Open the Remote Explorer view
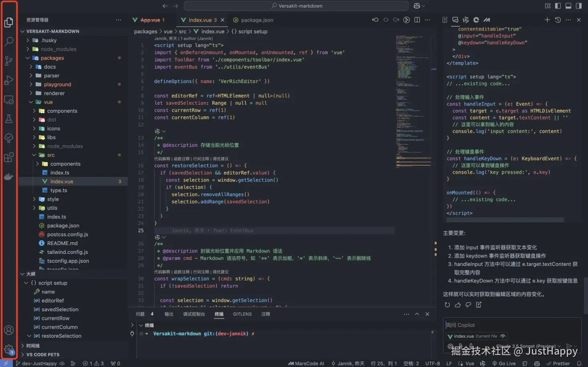588x367 pixels. (x=9, y=99)
